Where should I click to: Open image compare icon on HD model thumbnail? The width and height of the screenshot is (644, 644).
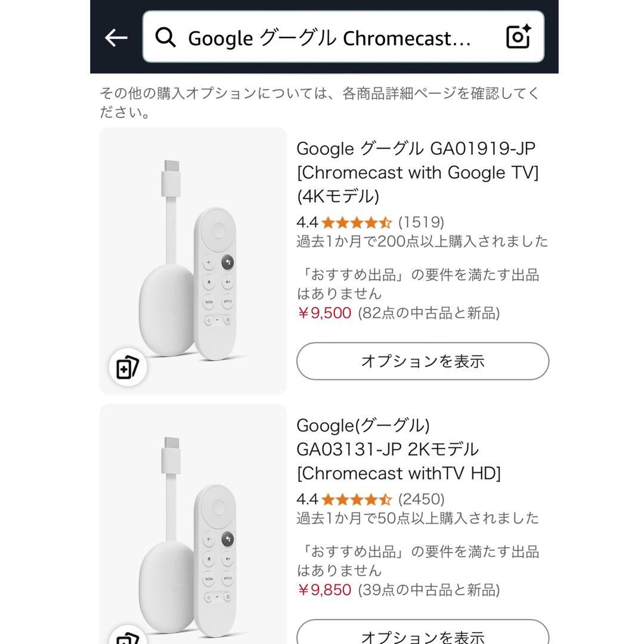127,639
